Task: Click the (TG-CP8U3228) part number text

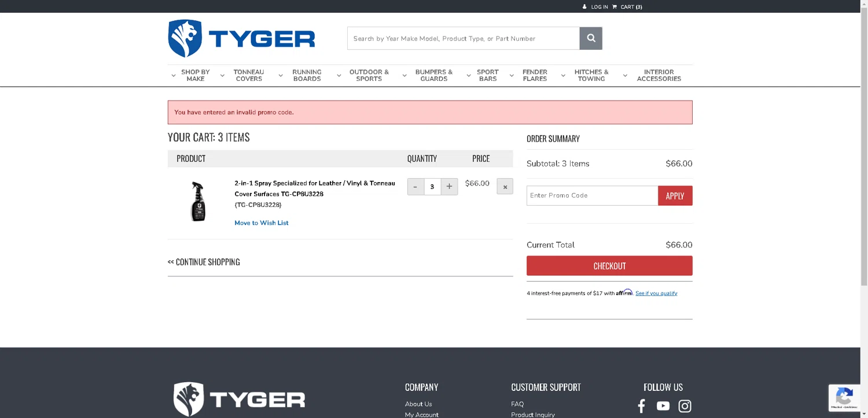Action: pyautogui.click(x=258, y=205)
